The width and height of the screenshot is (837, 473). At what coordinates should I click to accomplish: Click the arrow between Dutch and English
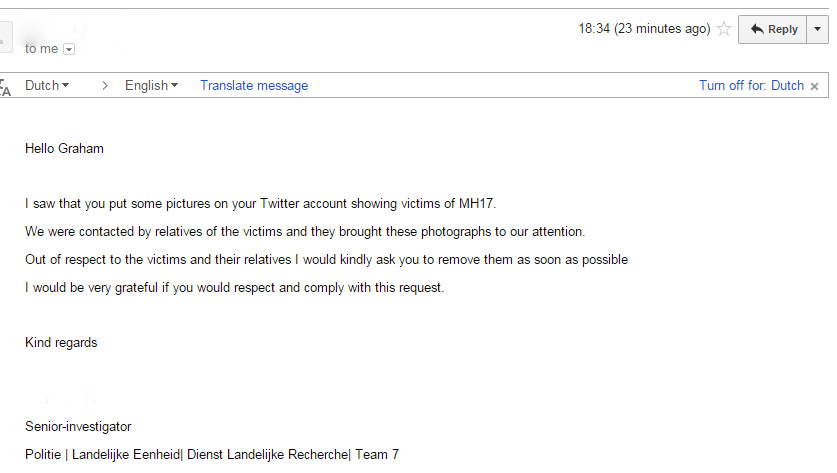(105, 86)
